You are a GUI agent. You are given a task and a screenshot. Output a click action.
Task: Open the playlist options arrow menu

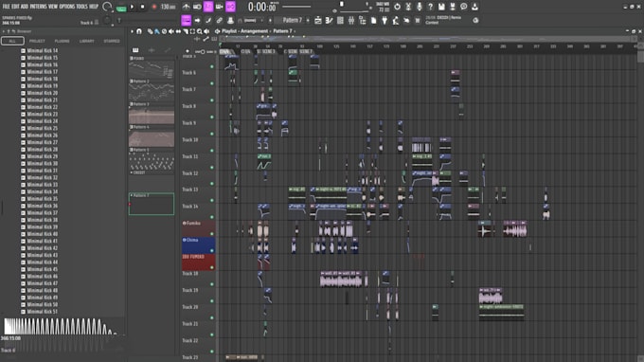(132, 31)
